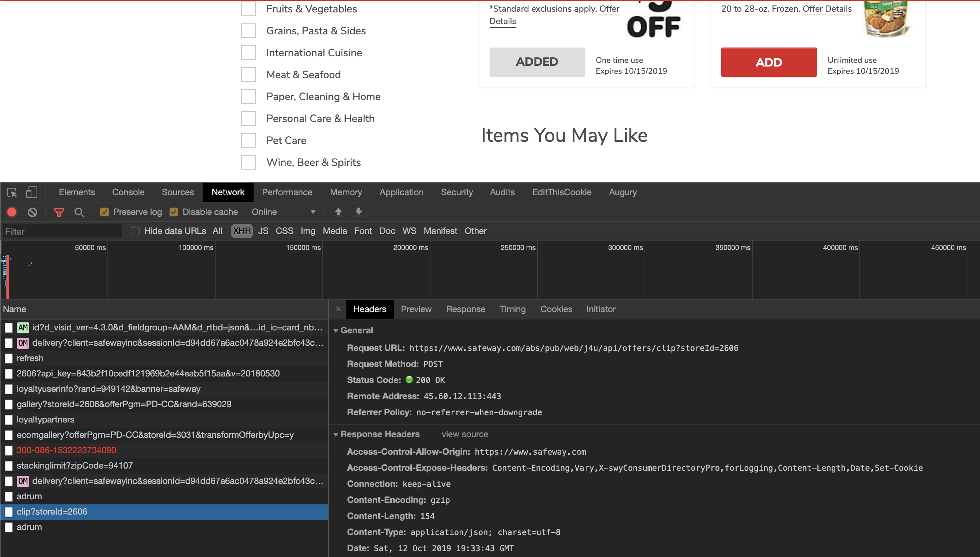Click view source link
980x557 pixels.
pos(464,435)
